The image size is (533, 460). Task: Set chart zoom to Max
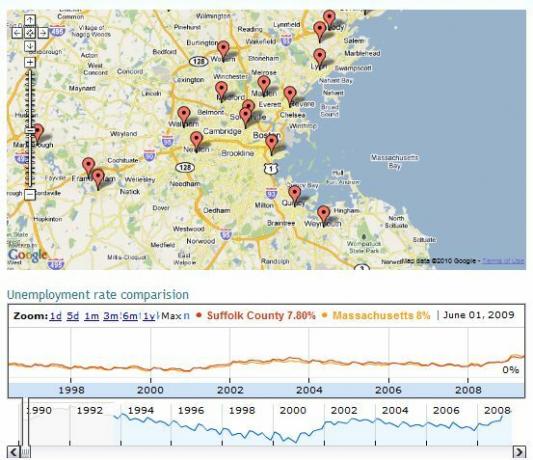171,316
